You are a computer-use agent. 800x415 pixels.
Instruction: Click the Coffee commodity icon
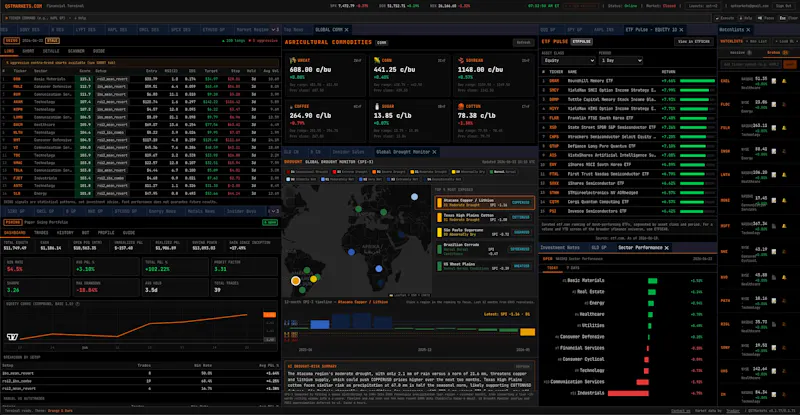[x=291, y=107]
